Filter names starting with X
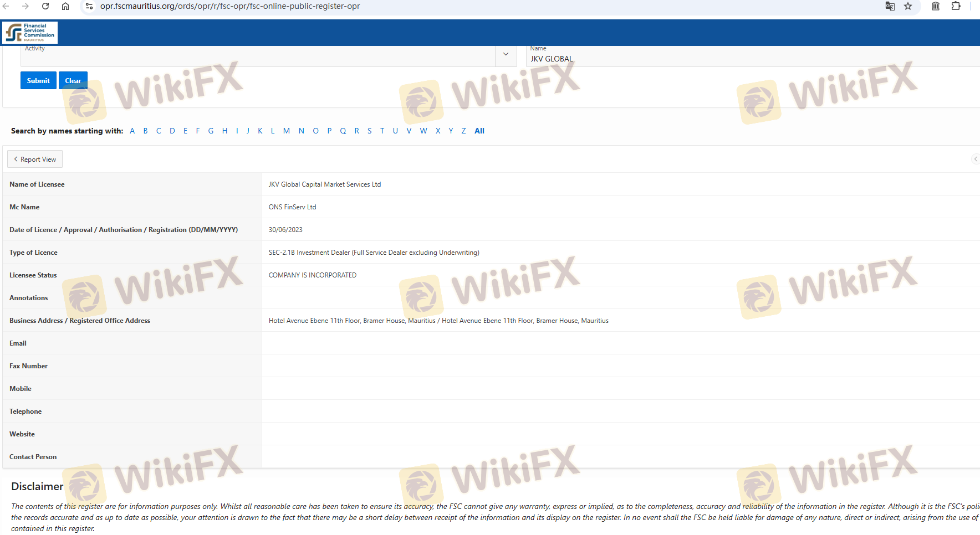This screenshot has height=535, width=980. click(x=438, y=131)
